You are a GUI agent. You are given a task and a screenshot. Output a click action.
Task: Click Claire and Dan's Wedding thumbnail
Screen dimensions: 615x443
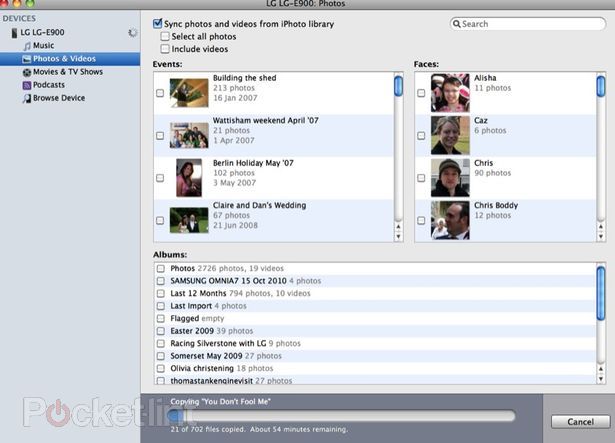[189, 220]
